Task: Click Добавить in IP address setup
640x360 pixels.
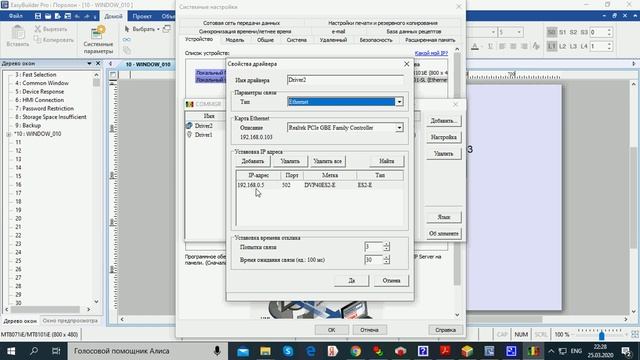Action: click(x=253, y=161)
